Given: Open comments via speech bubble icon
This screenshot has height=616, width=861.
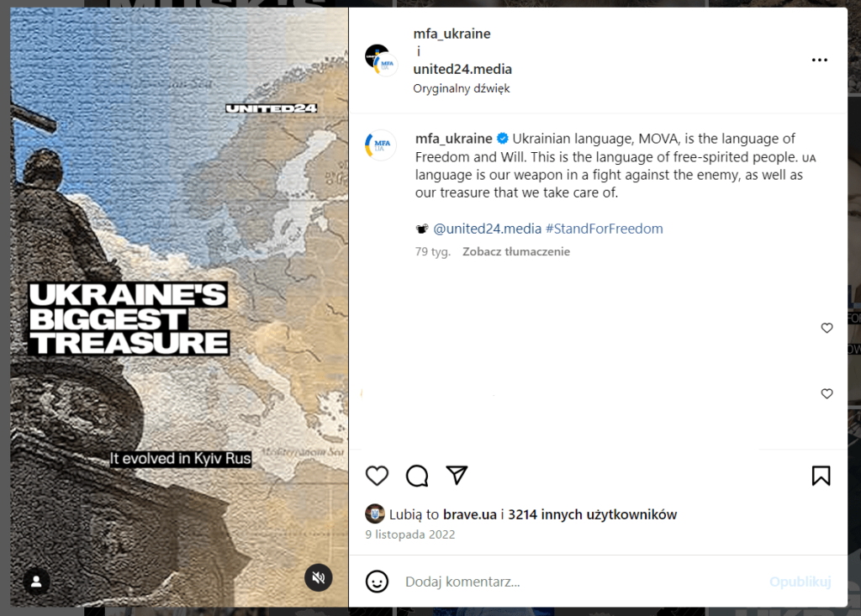Looking at the screenshot, I should (417, 476).
